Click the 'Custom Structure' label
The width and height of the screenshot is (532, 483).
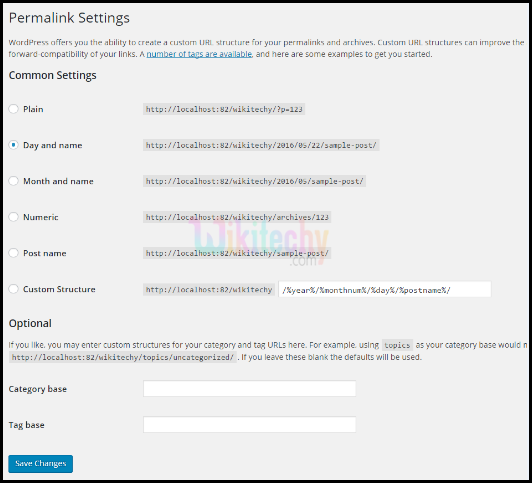(59, 289)
